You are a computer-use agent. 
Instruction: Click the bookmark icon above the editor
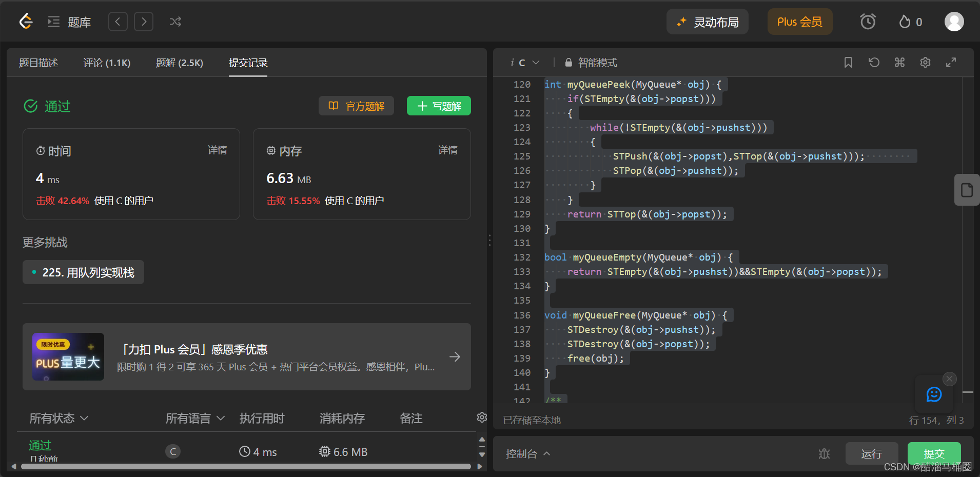(x=848, y=62)
